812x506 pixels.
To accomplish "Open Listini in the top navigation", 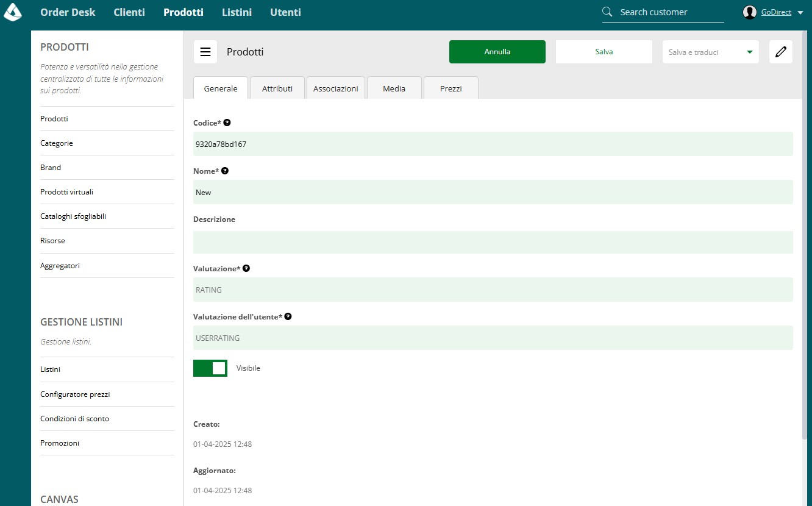I will (237, 12).
